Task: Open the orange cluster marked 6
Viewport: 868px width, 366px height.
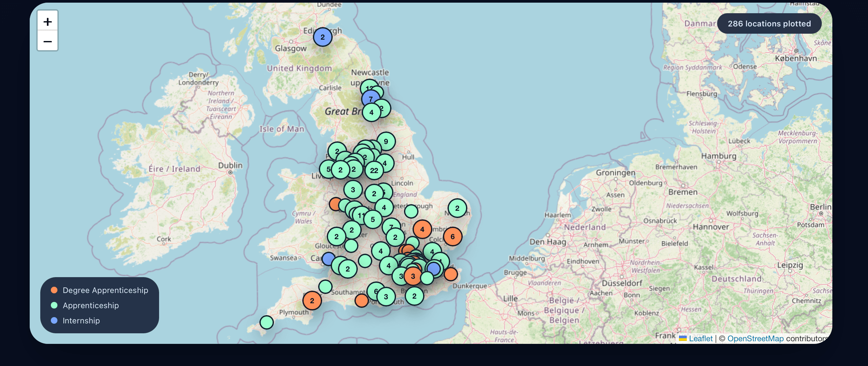Action: [x=452, y=237]
